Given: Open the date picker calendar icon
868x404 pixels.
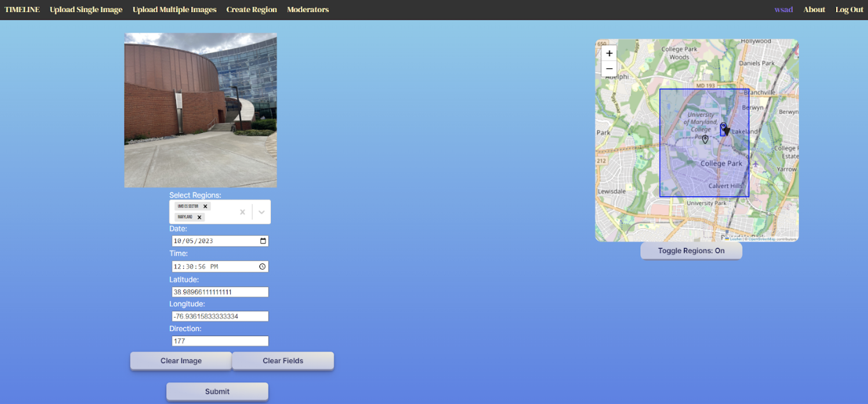Looking at the screenshot, I should click(263, 241).
